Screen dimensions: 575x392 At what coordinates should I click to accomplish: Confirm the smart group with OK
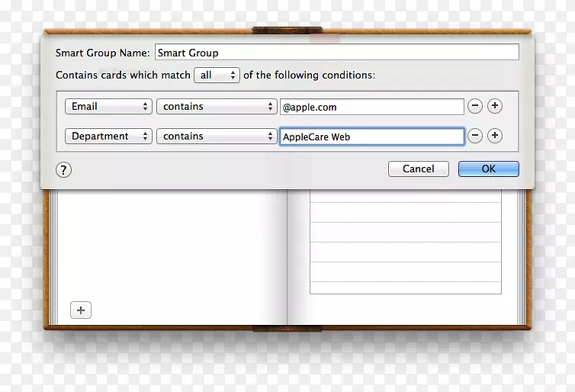click(x=489, y=169)
